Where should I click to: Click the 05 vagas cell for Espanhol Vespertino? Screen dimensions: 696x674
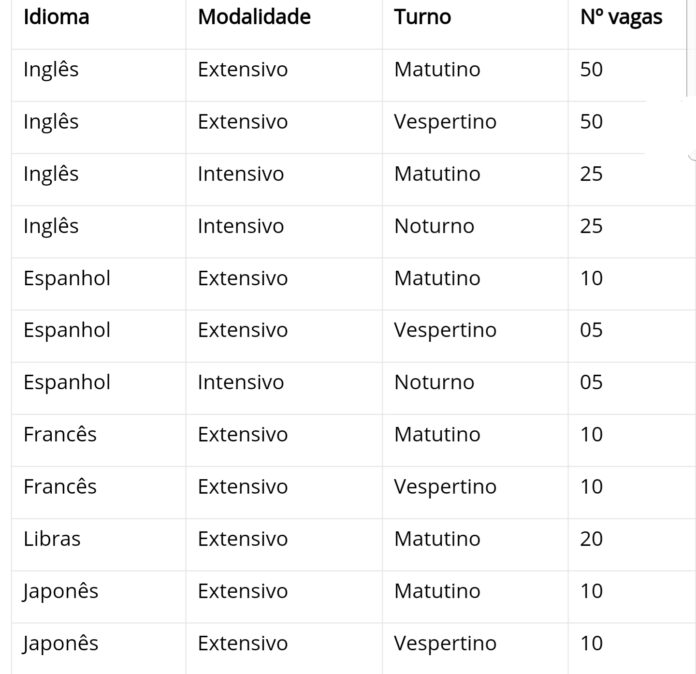(591, 330)
